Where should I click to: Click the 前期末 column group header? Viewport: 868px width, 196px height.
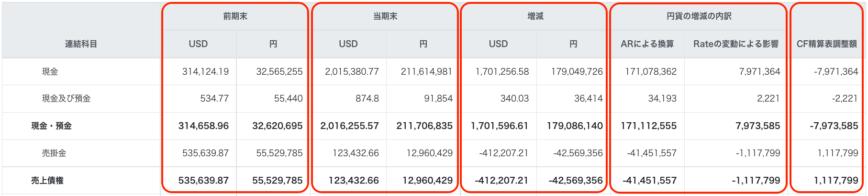click(235, 16)
